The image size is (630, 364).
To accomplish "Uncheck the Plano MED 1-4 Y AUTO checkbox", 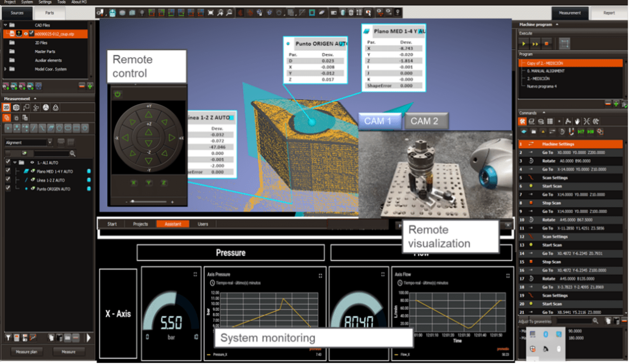I will click(7, 171).
